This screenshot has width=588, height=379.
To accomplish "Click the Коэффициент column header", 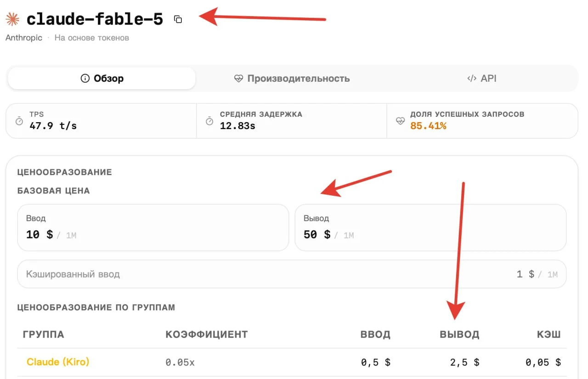I will pos(207,334).
